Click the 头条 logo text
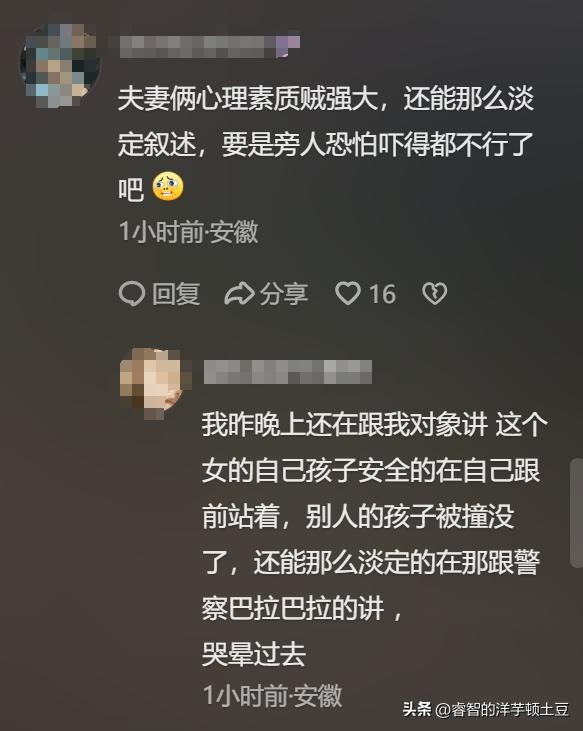The width and height of the screenshot is (583, 731). [417, 710]
